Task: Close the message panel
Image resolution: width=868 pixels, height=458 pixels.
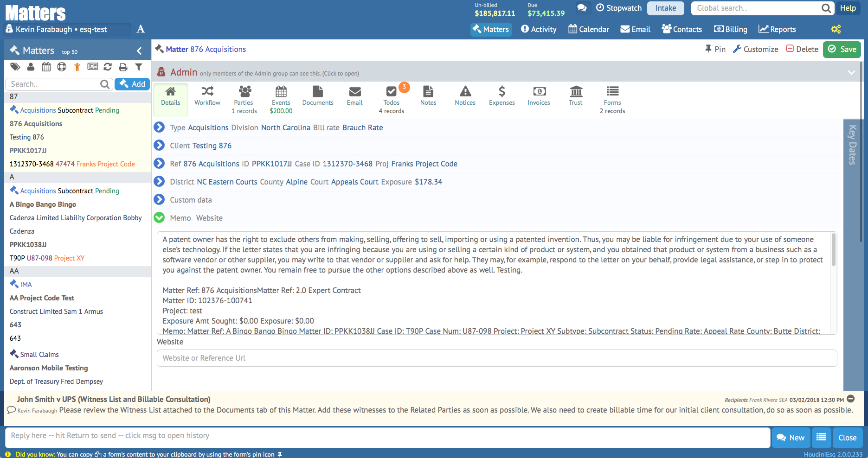Action: pos(848,438)
